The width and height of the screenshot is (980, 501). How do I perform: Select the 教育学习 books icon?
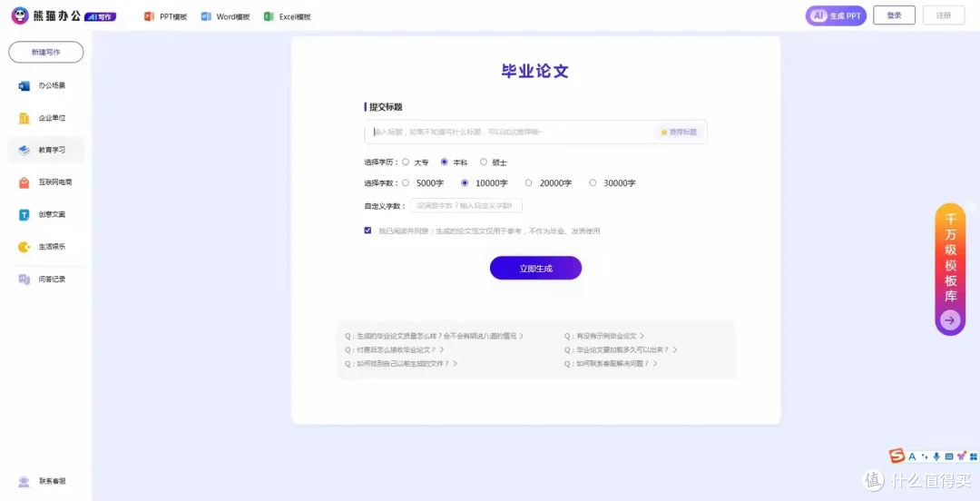point(24,150)
